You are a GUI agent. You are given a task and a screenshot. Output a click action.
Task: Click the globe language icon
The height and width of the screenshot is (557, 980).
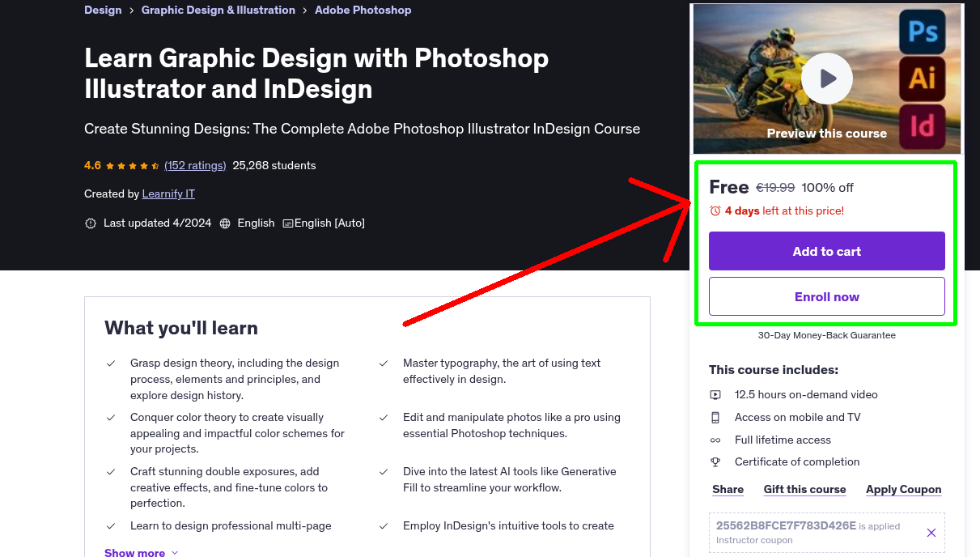coord(225,223)
